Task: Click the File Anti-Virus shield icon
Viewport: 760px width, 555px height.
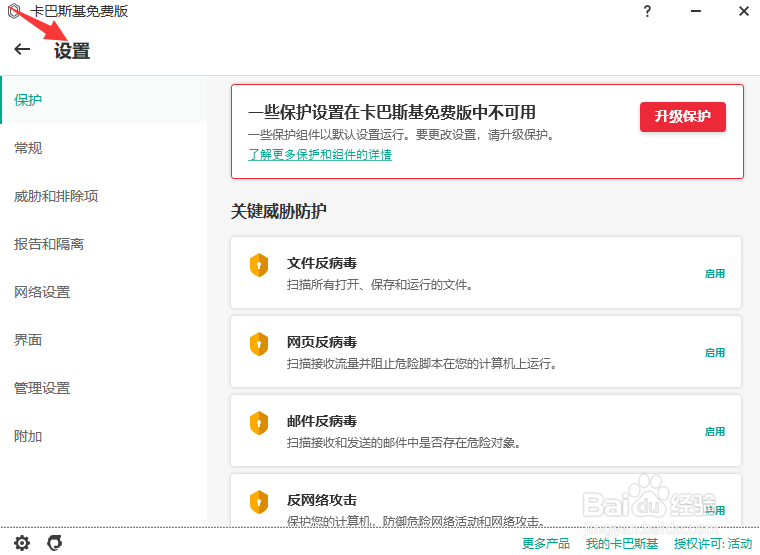Action: click(x=259, y=265)
